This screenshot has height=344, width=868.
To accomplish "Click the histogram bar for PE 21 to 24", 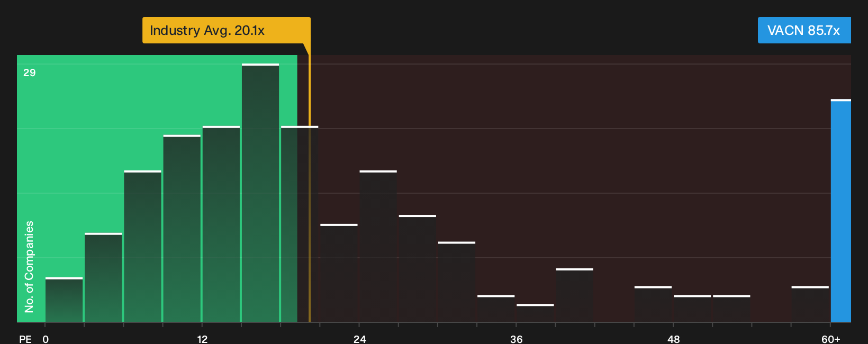I will click(339, 273).
